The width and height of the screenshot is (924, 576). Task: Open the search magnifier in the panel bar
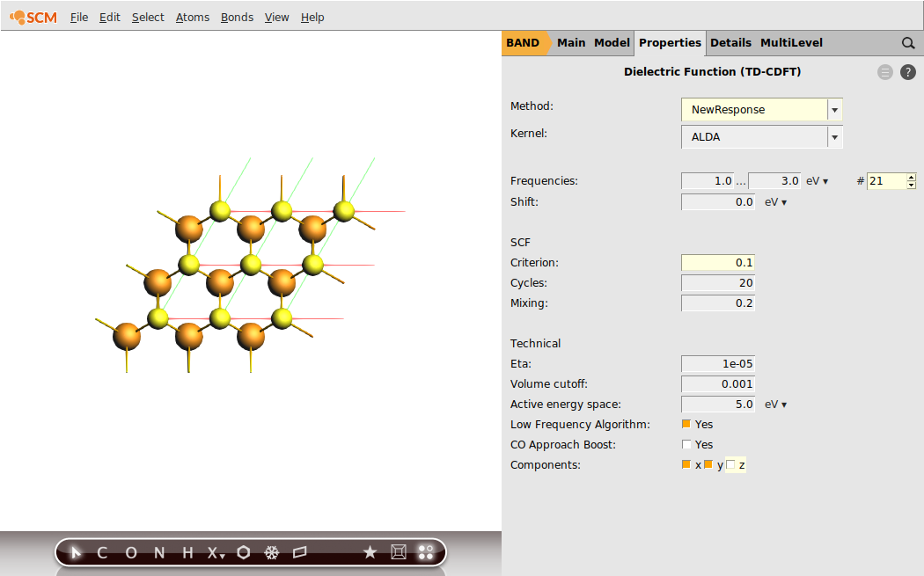point(908,42)
